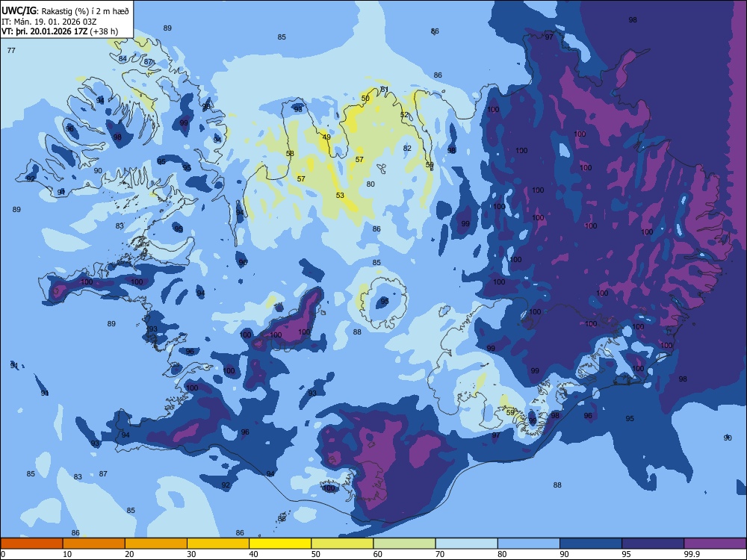Click the '99.9' legend tick label
Screen dimensions: 747x560
(692, 554)
